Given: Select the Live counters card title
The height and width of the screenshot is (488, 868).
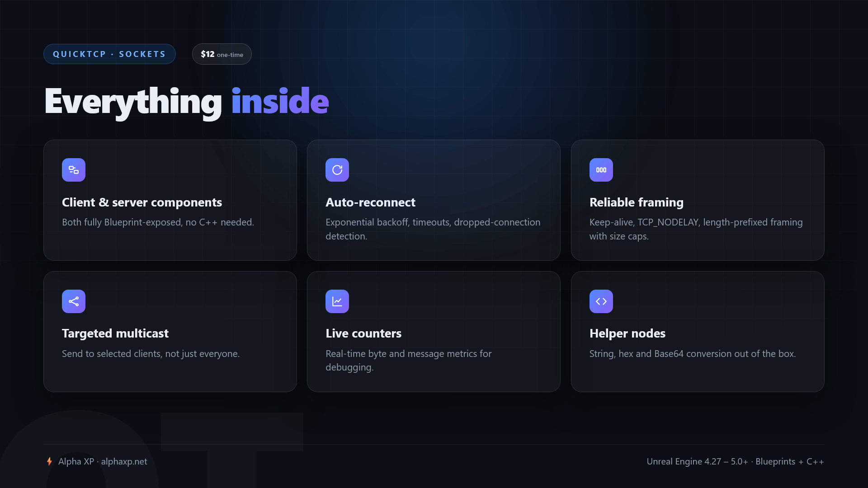Looking at the screenshot, I should click(363, 333).
